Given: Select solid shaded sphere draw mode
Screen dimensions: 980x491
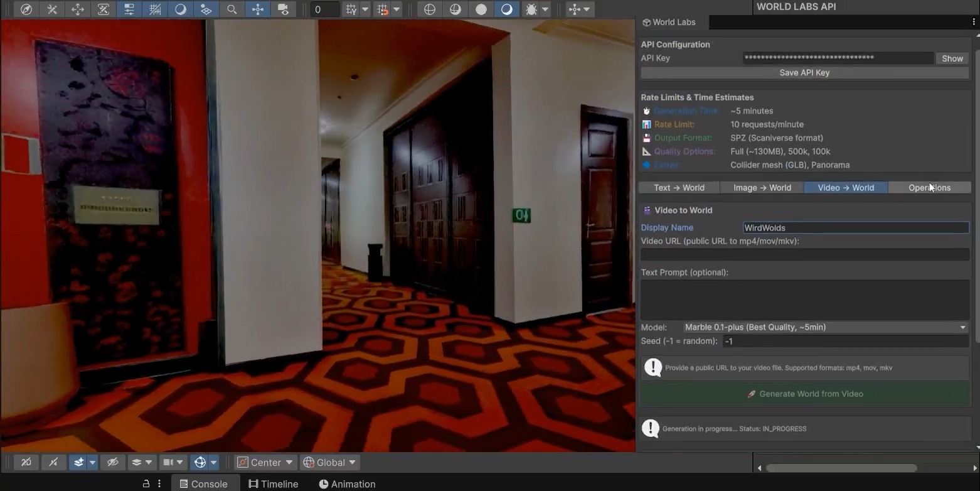Looking at the screenshot, I should pos(481,9).
